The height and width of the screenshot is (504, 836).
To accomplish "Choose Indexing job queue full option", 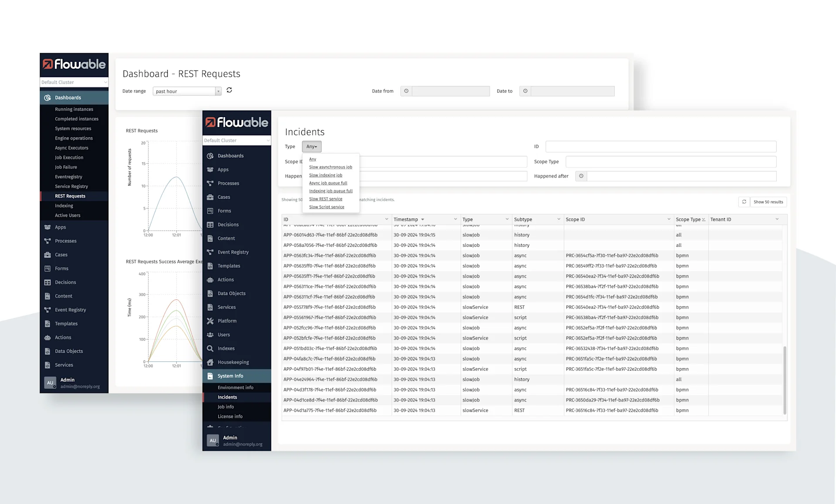I will (331, 191).
